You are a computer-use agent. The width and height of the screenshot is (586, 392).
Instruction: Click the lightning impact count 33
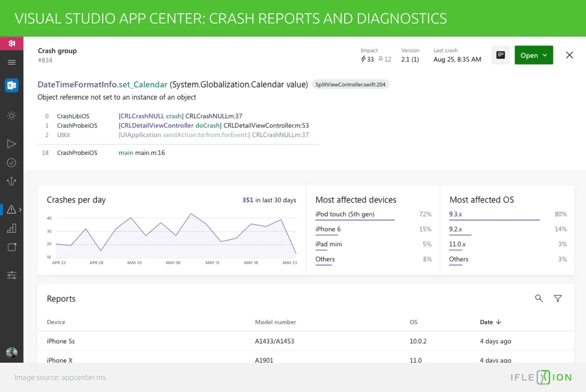click(x=367, y=59)
